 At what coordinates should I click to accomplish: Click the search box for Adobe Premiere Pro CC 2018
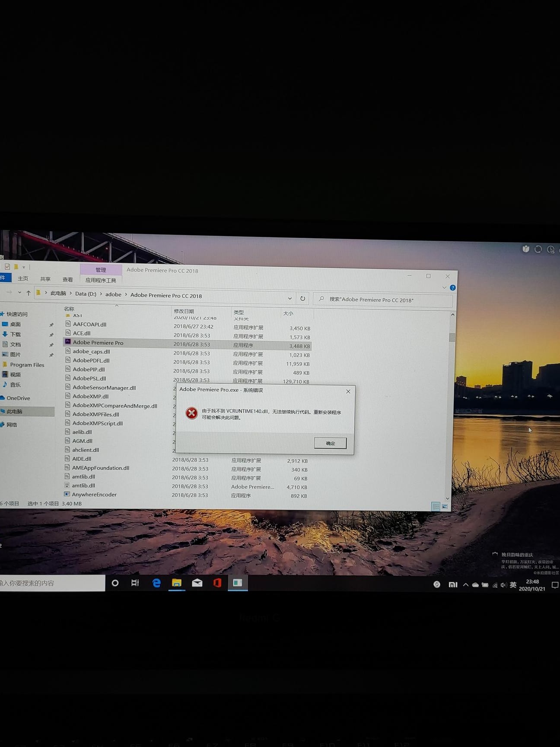coord(383,300)
